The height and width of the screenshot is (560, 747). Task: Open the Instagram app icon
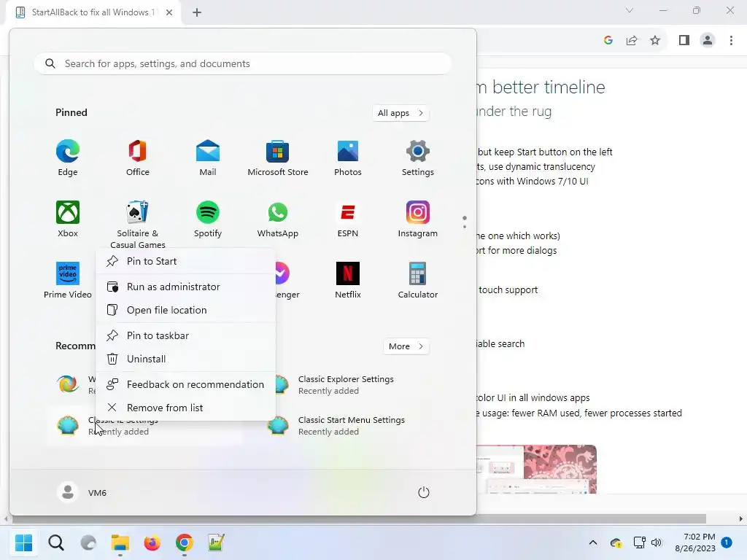418,219
